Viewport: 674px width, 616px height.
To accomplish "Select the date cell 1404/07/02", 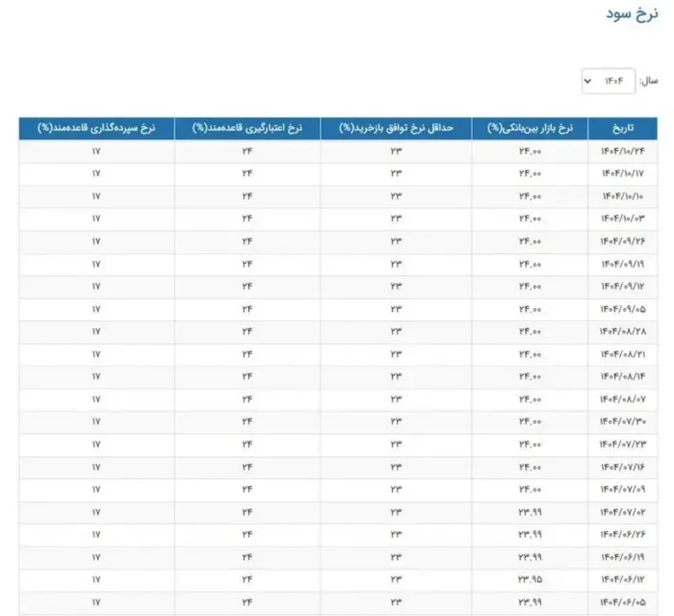I will pyautogui.click(x=622, y=512).
